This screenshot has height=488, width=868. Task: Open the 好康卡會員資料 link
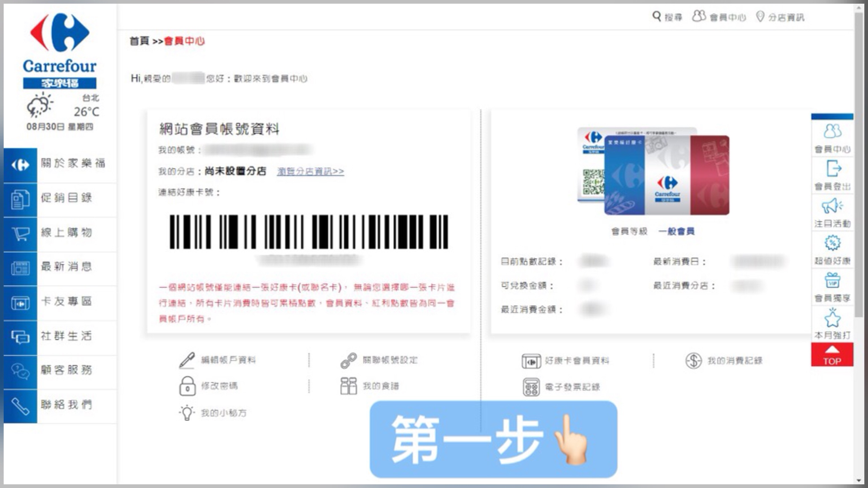[x=577, y=361]
